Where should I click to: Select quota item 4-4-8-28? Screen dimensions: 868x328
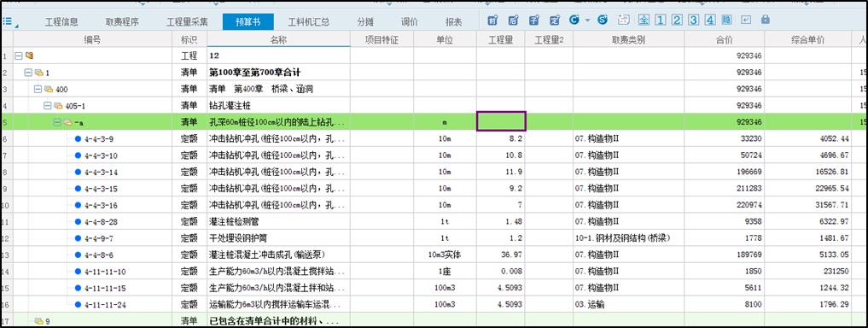pyautogui.click(x=102, y=222)
